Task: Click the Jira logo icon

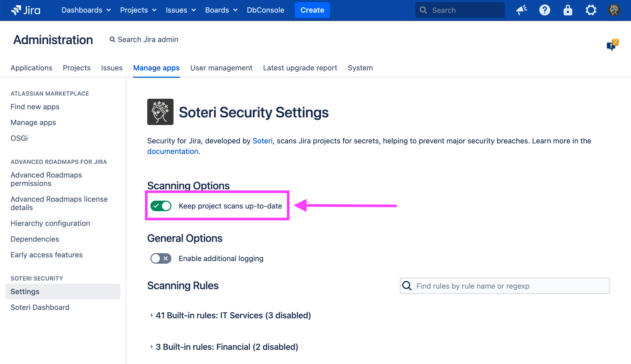Action: click(16, 10)
